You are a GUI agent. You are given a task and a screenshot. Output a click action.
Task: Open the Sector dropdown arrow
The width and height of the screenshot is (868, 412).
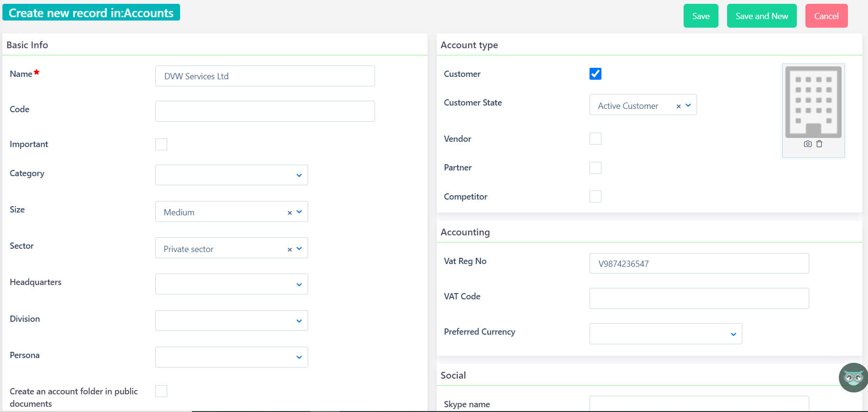299,248
